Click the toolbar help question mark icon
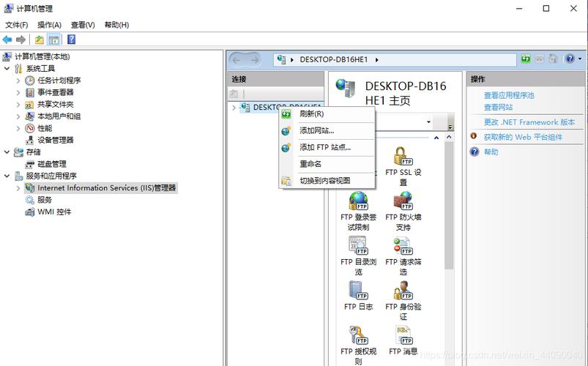Viewport: 588px width, 366px height. pyautogui.click(x=72, y=40)
